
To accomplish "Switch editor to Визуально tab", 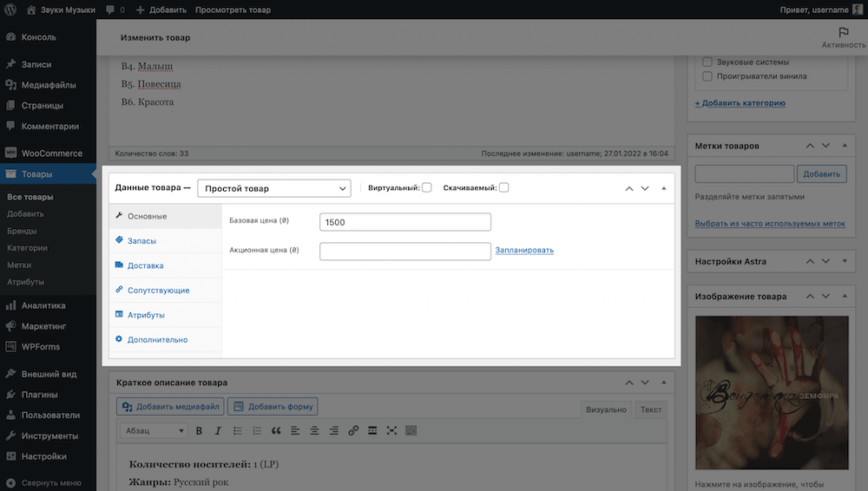I will (x=606, y=409).
